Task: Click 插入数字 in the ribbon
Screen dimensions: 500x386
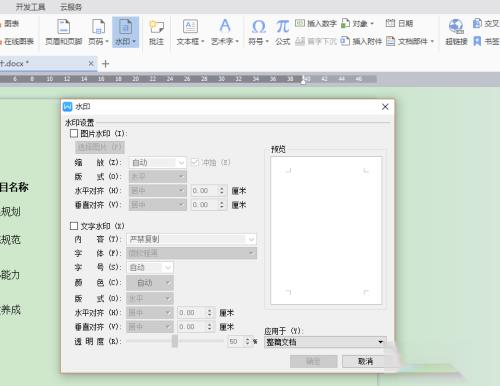Action: tap(316, 23)
